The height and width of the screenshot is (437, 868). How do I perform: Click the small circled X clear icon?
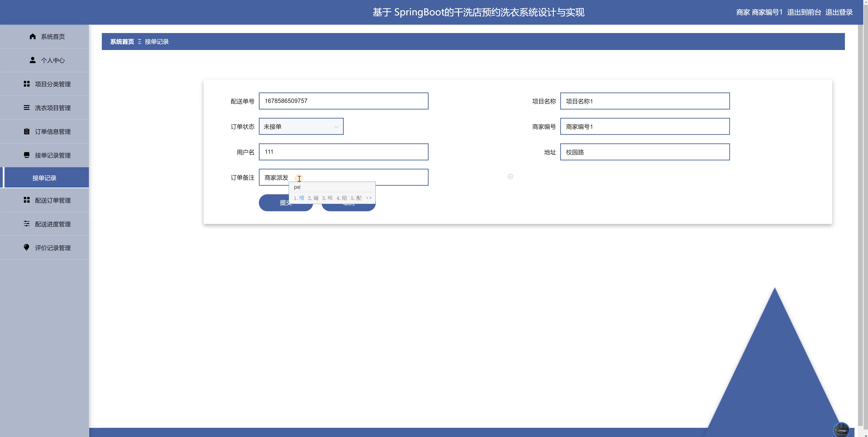pyautogui.click(x=510, y=177)
